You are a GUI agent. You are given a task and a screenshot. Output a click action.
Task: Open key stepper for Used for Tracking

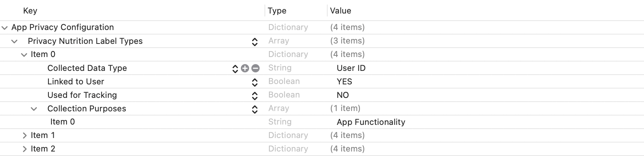(x=255, y=96)
